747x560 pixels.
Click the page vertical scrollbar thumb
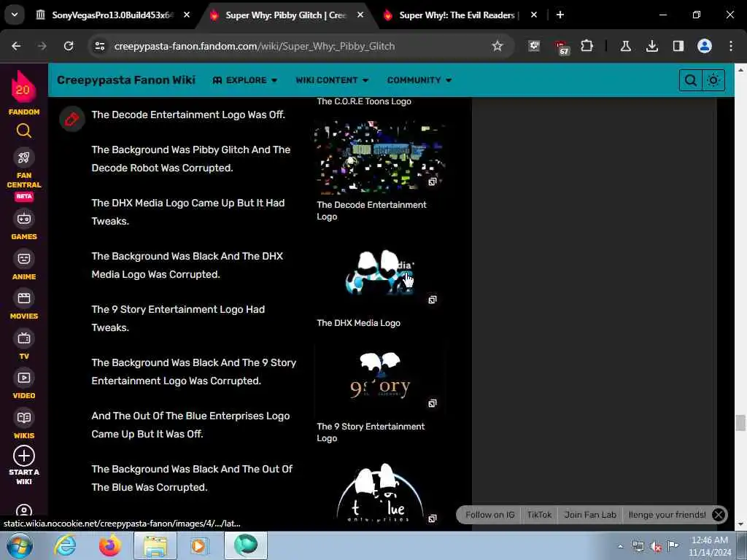click(x=740, y=422)
